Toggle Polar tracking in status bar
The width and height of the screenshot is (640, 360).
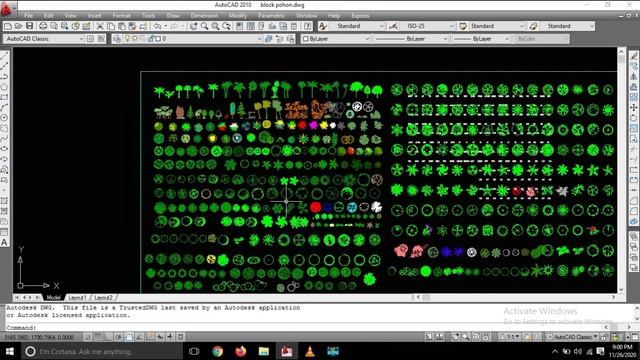coord(119,337)
